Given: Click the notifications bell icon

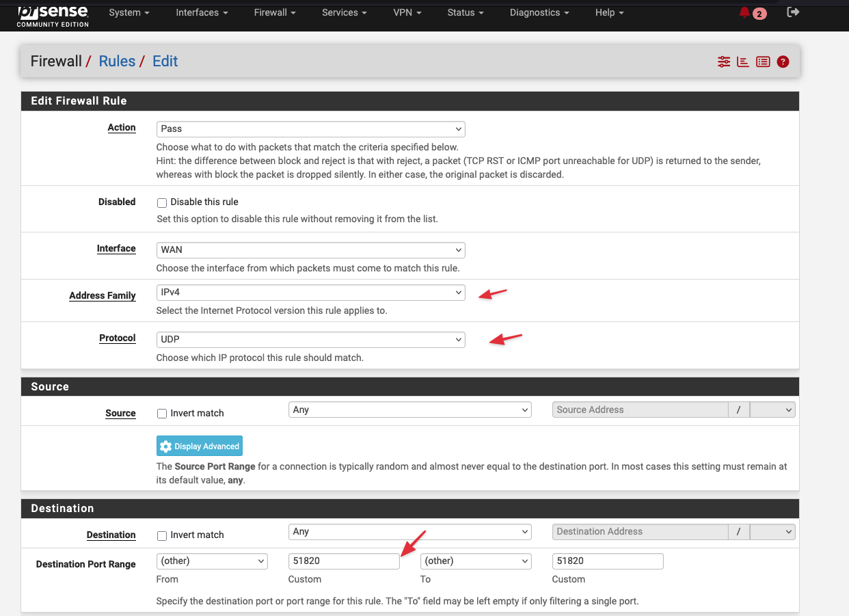Looking at the screenshot, I should point(745,12).
